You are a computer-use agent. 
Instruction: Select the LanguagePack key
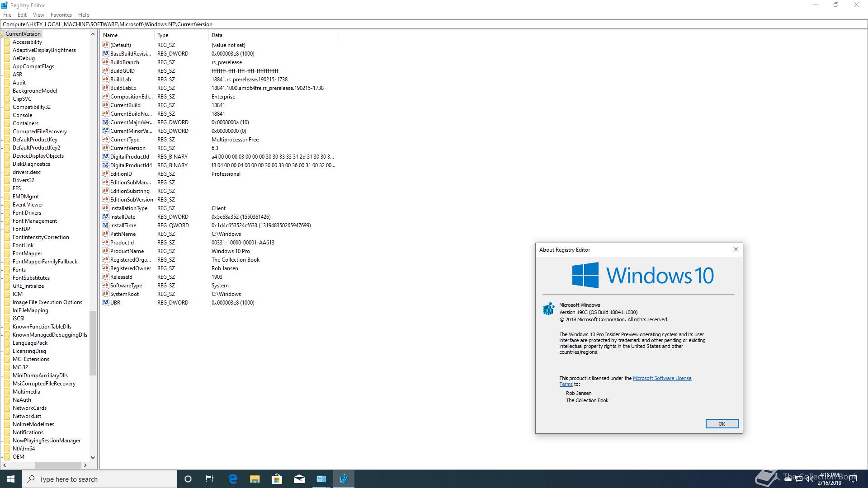[30, 343]
